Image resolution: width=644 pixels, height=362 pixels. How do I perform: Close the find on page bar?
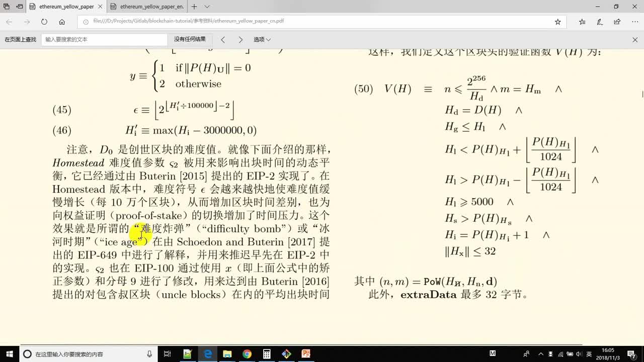pyautogui.click(x=635, y=39)
